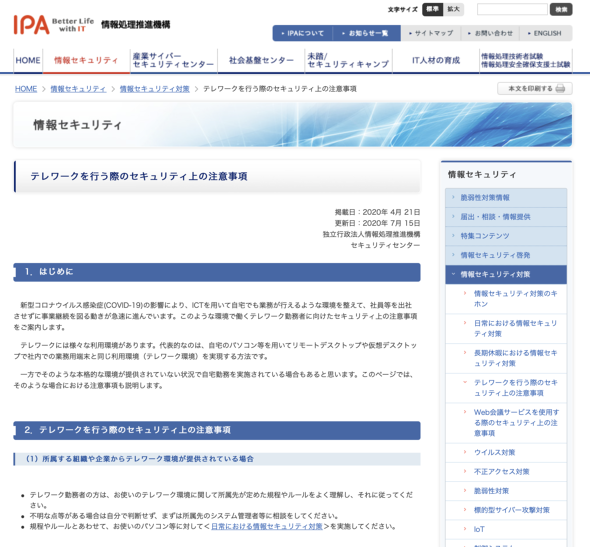
Task: Select the IT人材の育成 navigation tab
Action: pyautogui.click(x=436, y=60)
